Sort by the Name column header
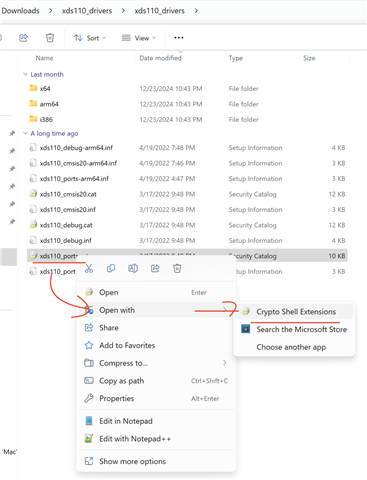 click(44, 58)
